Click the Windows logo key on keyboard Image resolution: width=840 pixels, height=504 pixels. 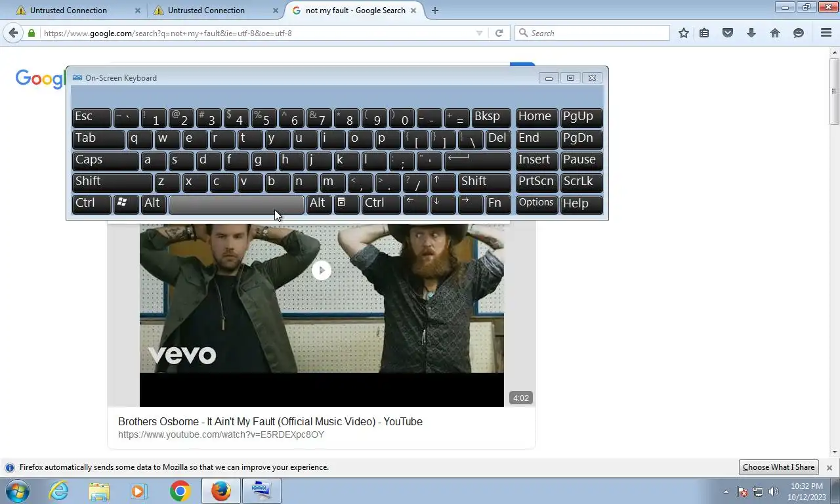point(125,203)
